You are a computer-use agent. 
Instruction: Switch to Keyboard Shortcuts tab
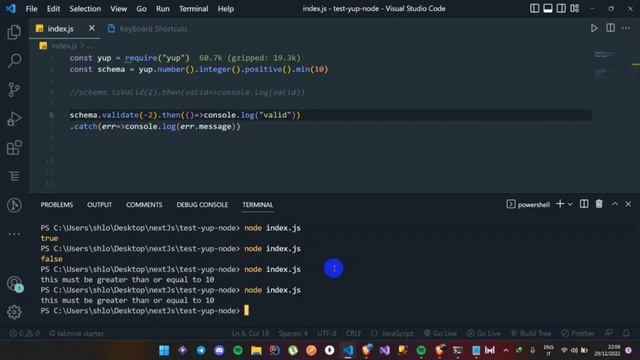[x=147, y=29]
